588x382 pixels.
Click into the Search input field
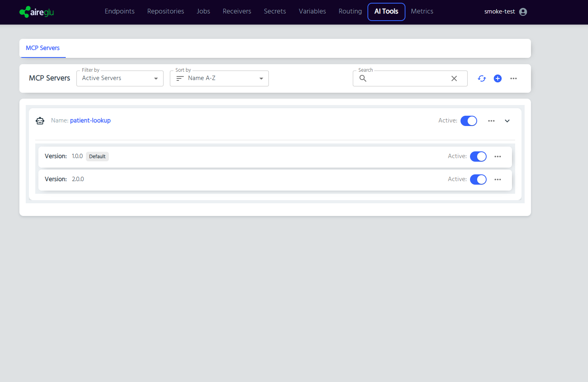408,78
